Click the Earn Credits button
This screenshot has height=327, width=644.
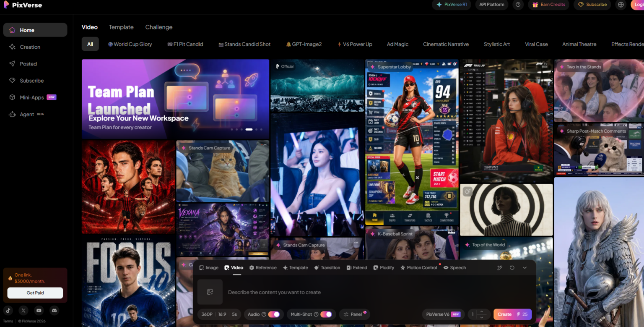click(x=549, y=5)
